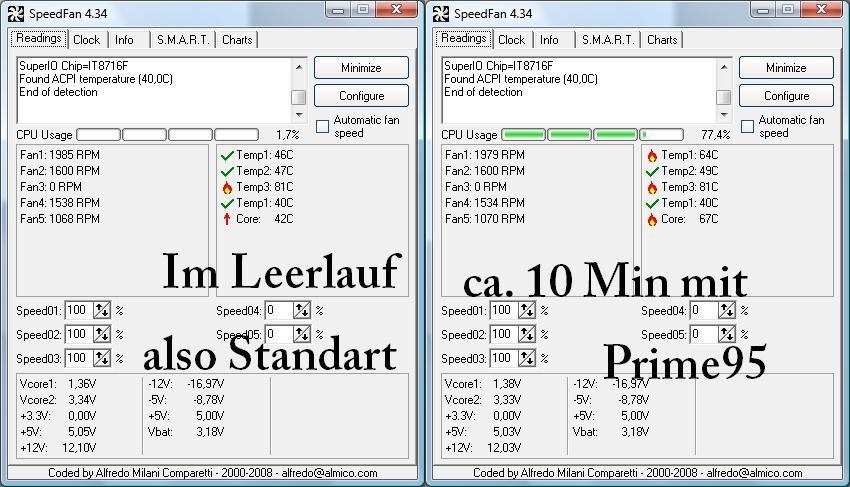850x487 pixels.
Task: Close the right SpeedFan window
Action: (x=821, y=9)
